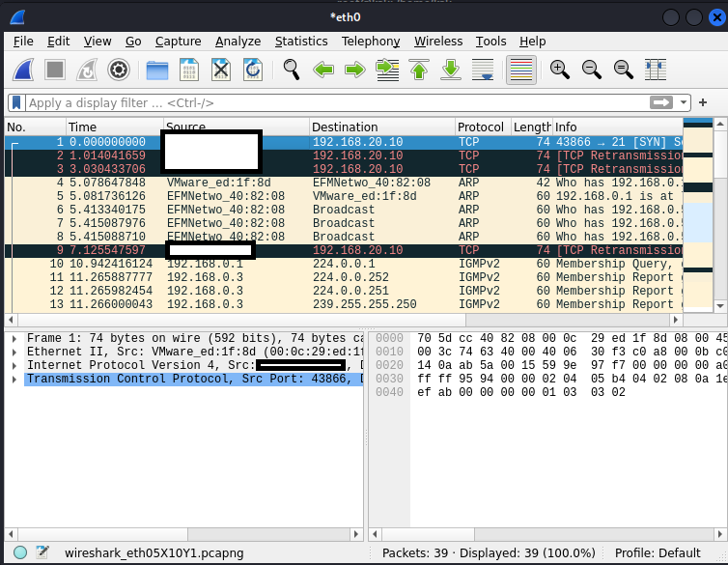The width and height of the screenshot is (728, 565).
Task: Open capture options gear icon
Action: click(119, 71)
